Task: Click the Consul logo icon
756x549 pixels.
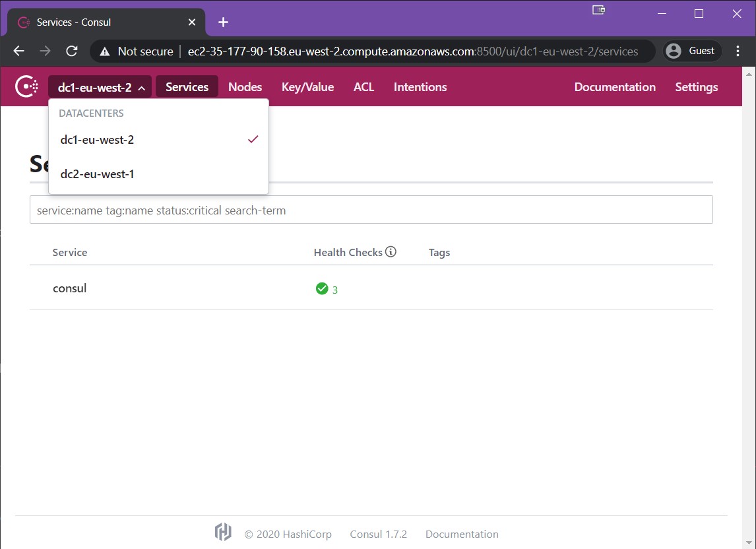Action: tap(26, 87)
